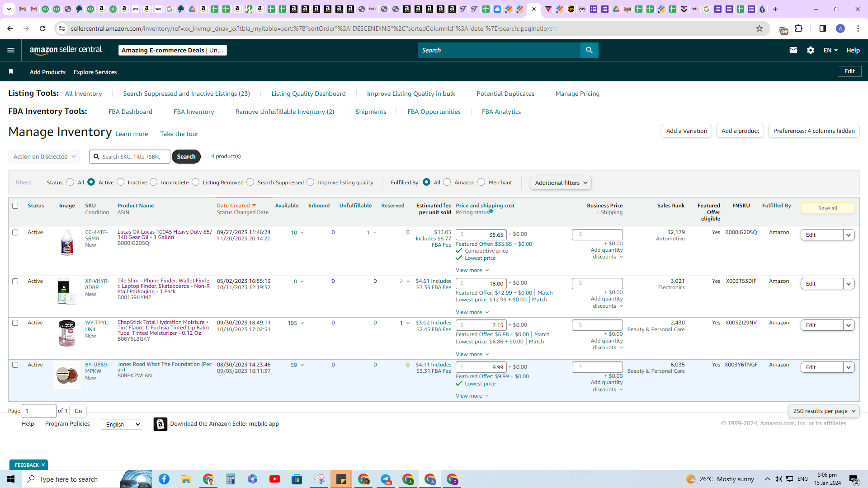This screenshot has width=868, height=488.
Task: Open side panel icon in Chrome toolbar
Action: 823,28
